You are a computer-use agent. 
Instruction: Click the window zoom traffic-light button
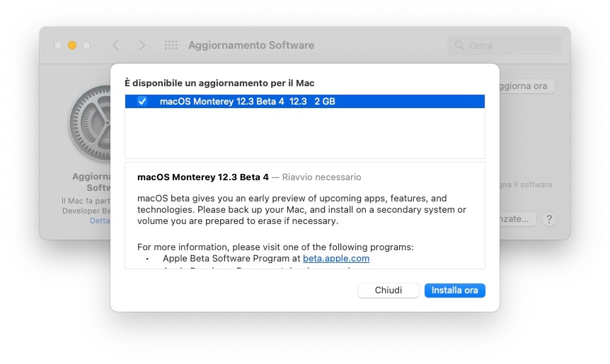point(86,45)
